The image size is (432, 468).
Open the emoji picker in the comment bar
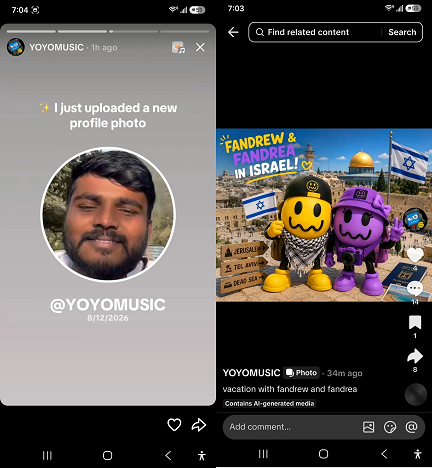(x=390, y=427)
